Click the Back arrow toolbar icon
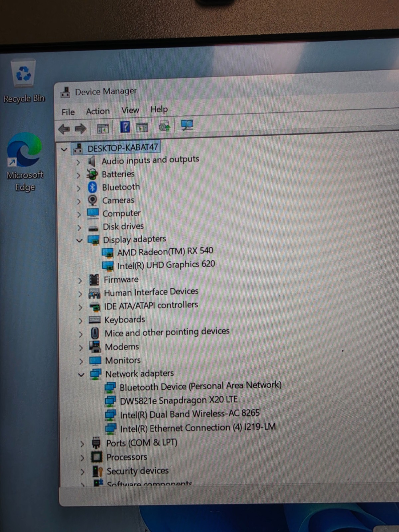Screen dimensions: 399x532 [x=64, y=129]
